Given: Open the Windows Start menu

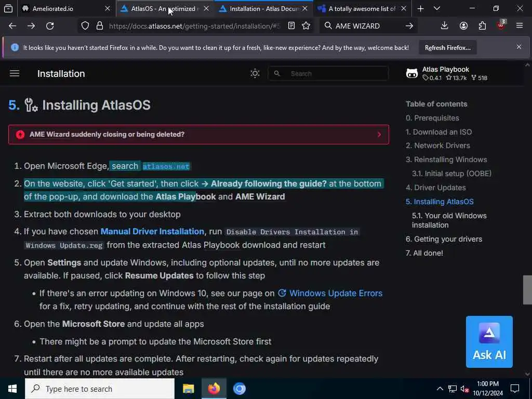Looking at the screenshot, I should (12, 389).
